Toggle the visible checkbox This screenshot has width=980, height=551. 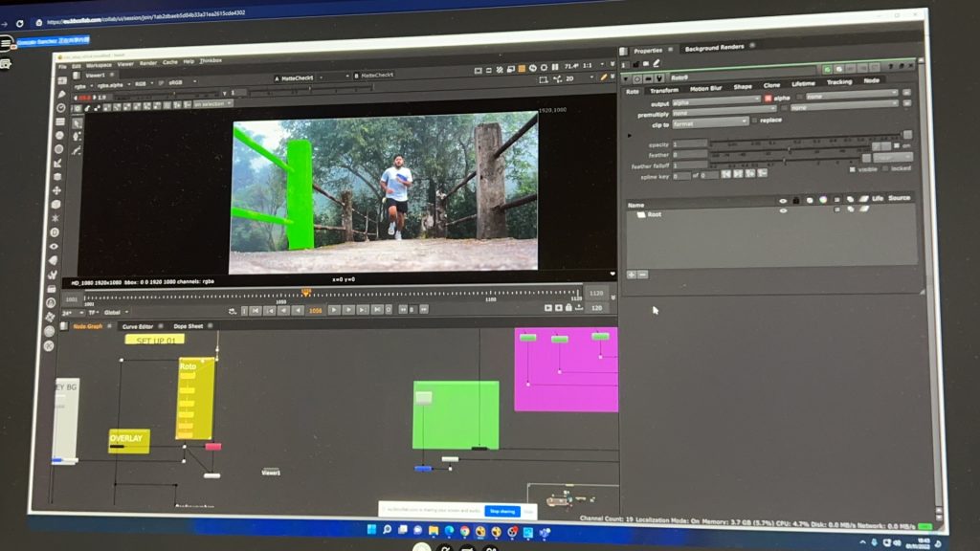[852, 169]
